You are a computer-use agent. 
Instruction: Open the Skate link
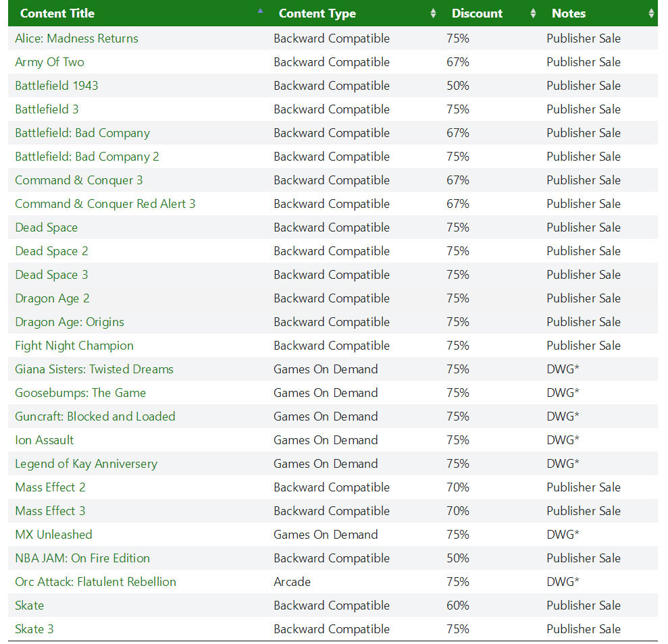click(30, 606)
